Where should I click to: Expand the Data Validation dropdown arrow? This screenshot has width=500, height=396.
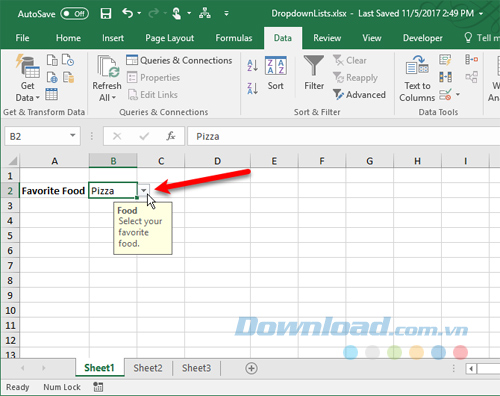tap(458, 95)
